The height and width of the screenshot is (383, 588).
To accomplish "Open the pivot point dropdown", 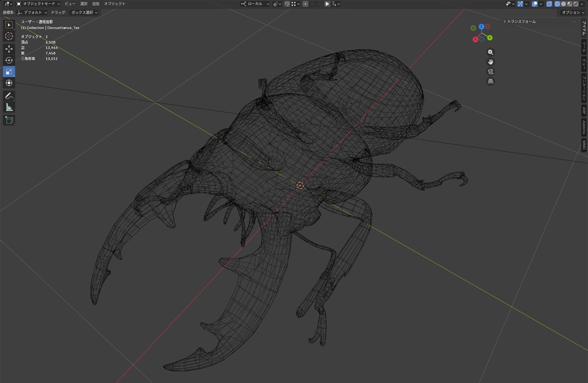I will [x=277, y=4].
